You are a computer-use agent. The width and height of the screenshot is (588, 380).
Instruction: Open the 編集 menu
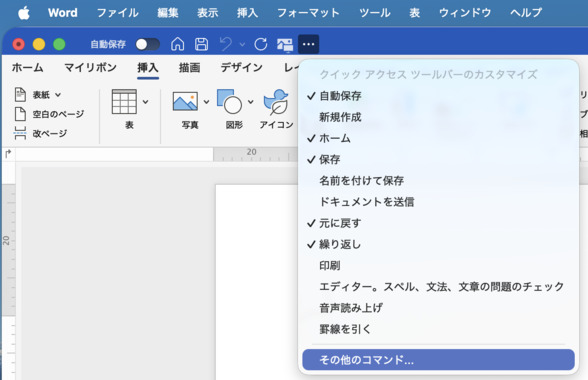click(x=168, y=13)
